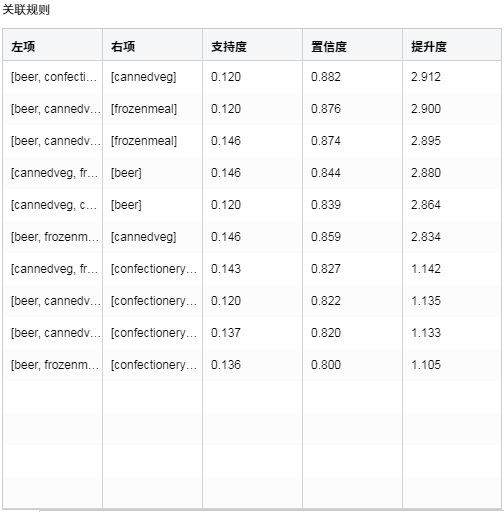Click the horizontal scrollbar at table bottom

tap(270, 510)
